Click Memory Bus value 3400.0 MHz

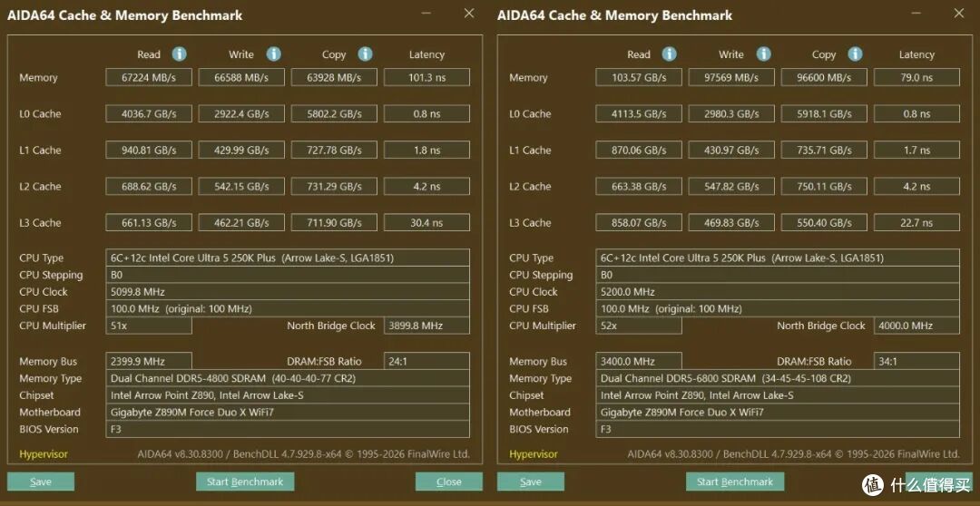[639, 361]
